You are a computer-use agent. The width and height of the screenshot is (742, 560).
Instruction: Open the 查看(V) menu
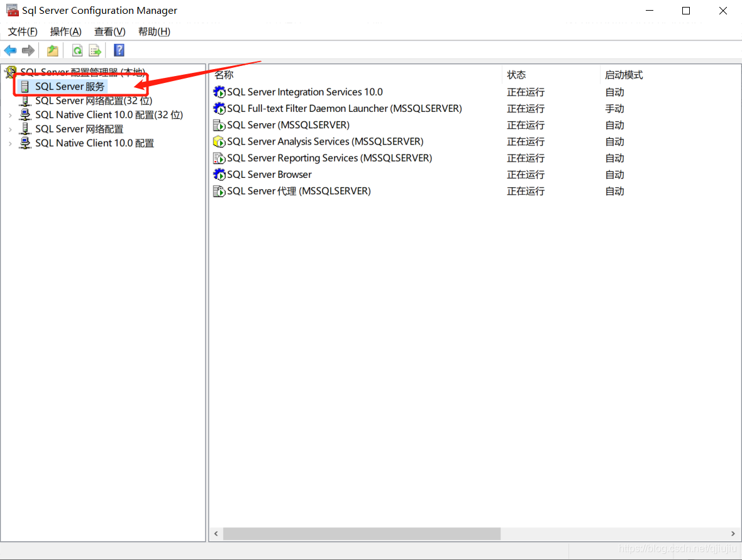(x=108, y=31)
